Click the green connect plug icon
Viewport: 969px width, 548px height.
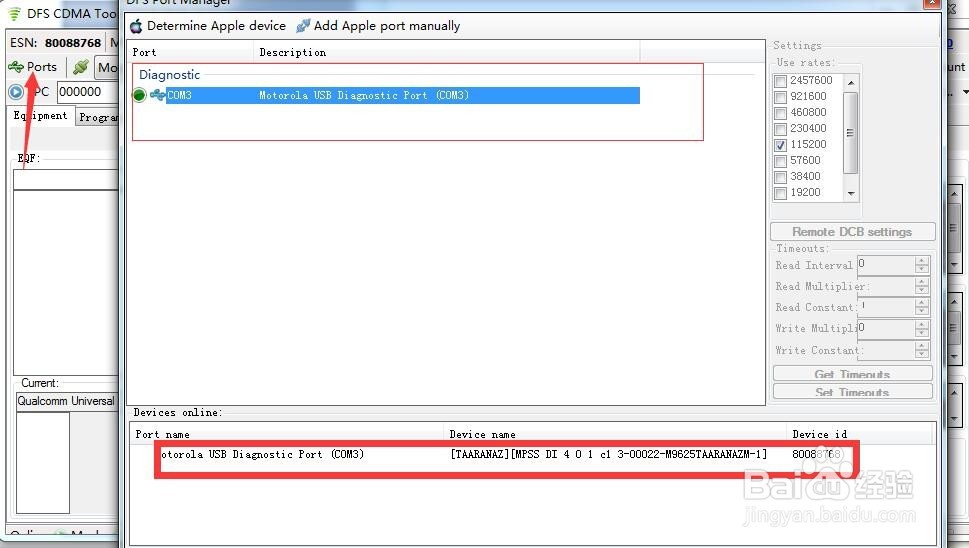click(x=80, y=67)
